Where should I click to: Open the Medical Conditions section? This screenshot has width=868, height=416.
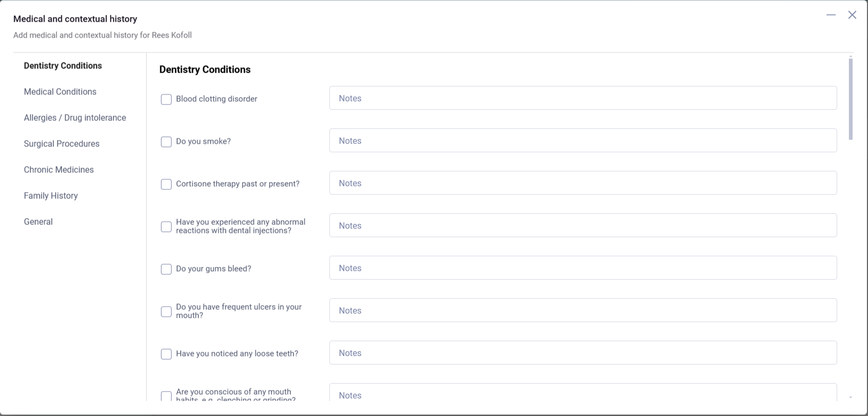[x=60, y=92]
